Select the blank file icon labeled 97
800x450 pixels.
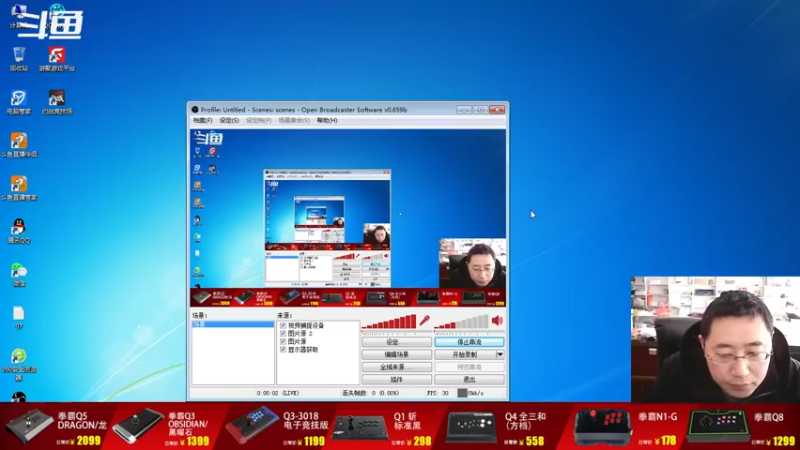[x=19, y=318]
